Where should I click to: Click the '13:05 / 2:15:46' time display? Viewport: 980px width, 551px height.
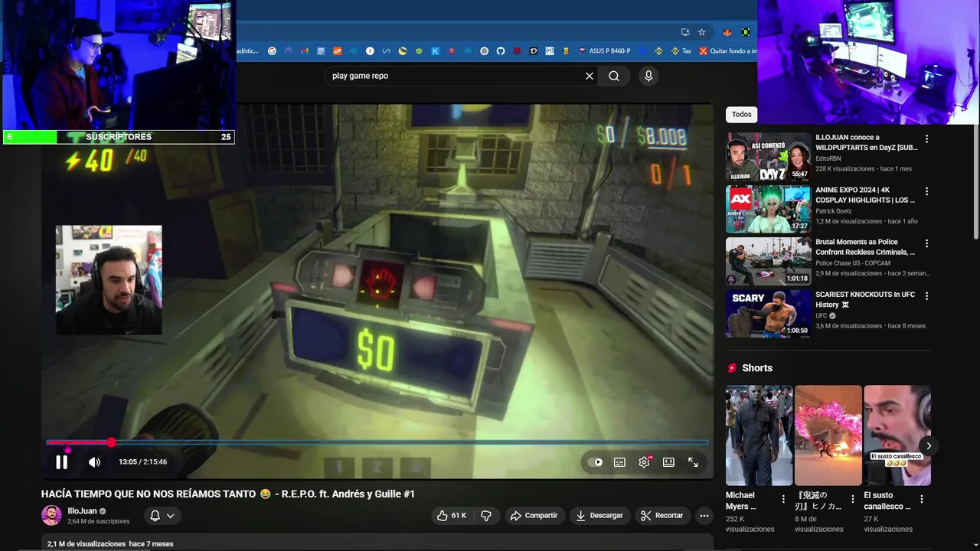tap(142, 462)
